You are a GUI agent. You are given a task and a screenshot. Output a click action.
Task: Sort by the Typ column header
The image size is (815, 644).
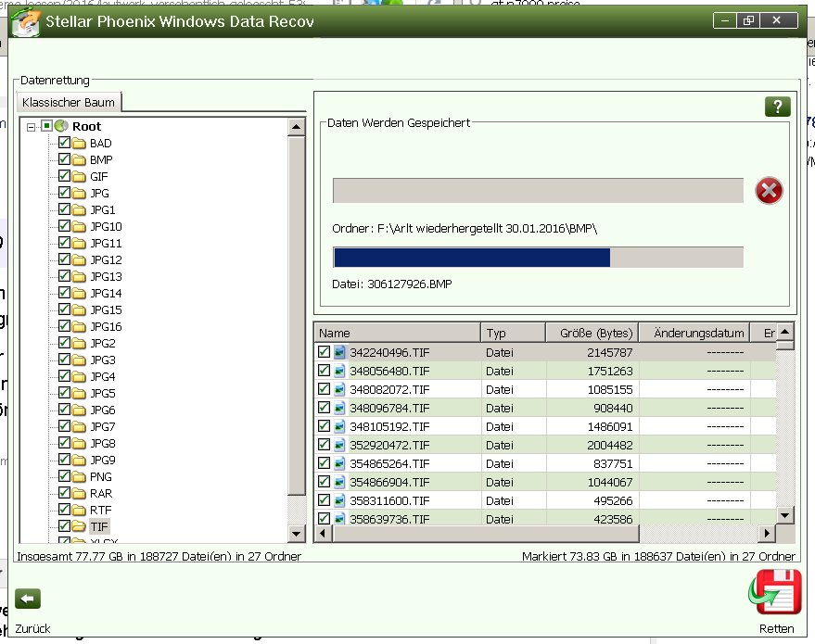513,333
